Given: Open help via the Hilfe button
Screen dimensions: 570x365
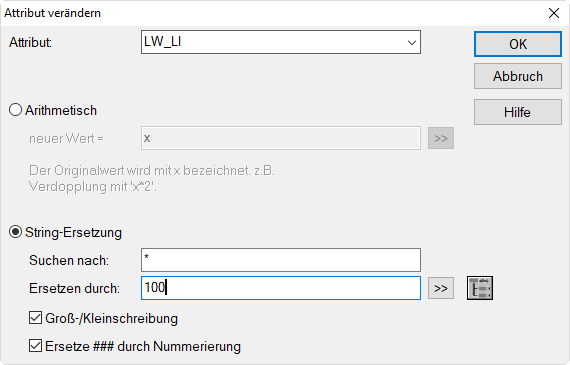Looking at the screenshot, I should coord(518,112).
